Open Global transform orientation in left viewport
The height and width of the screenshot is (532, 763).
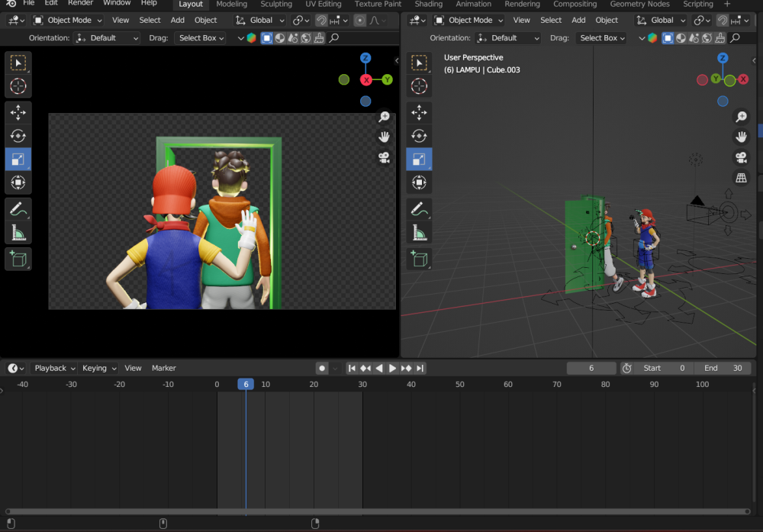coord(260,21)
